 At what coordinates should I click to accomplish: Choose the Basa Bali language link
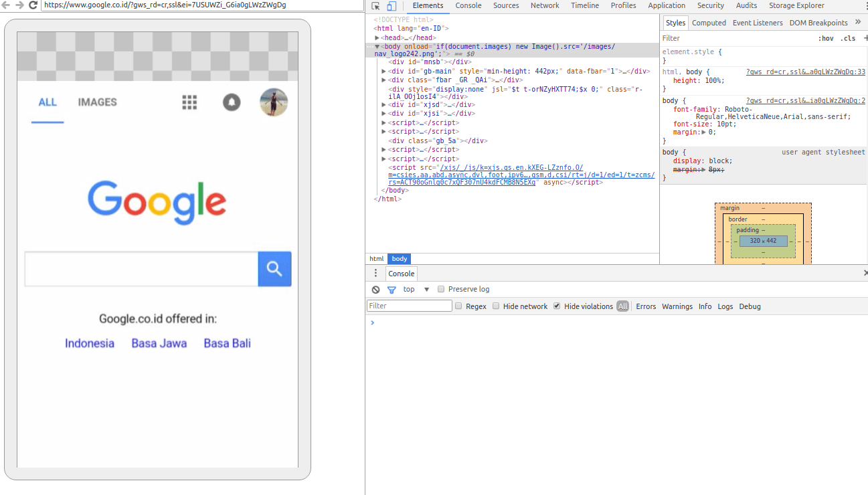[x=228, y=343]
